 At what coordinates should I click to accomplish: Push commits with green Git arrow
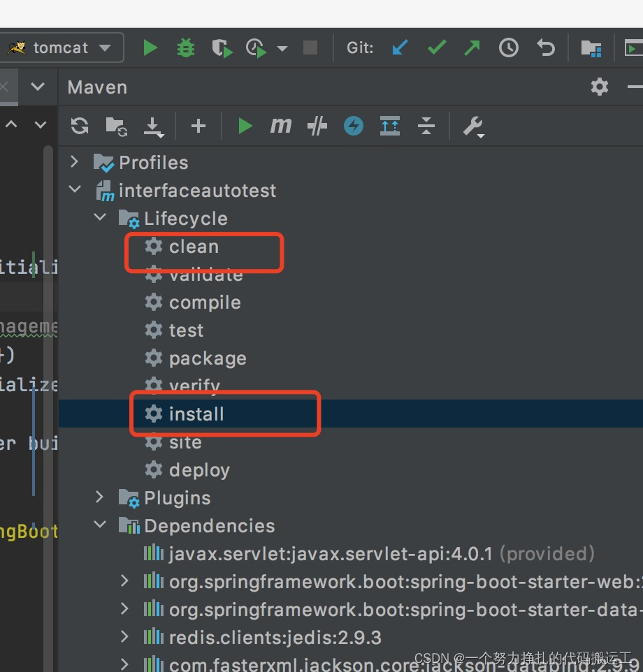[x=472, y=48]
